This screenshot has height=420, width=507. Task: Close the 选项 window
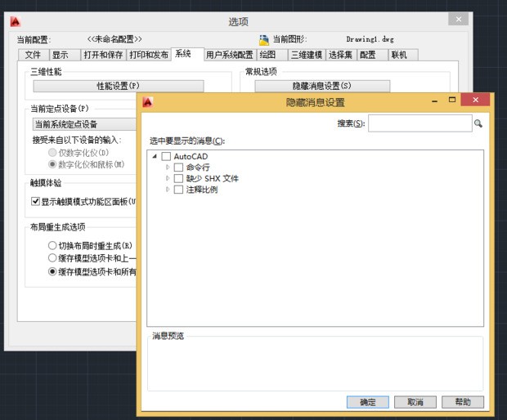point(458,20)
